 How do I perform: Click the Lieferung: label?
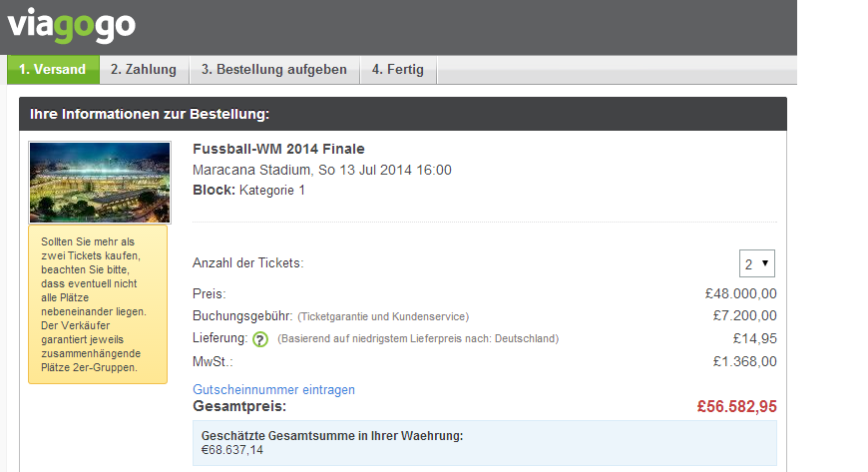pos(220,338)
